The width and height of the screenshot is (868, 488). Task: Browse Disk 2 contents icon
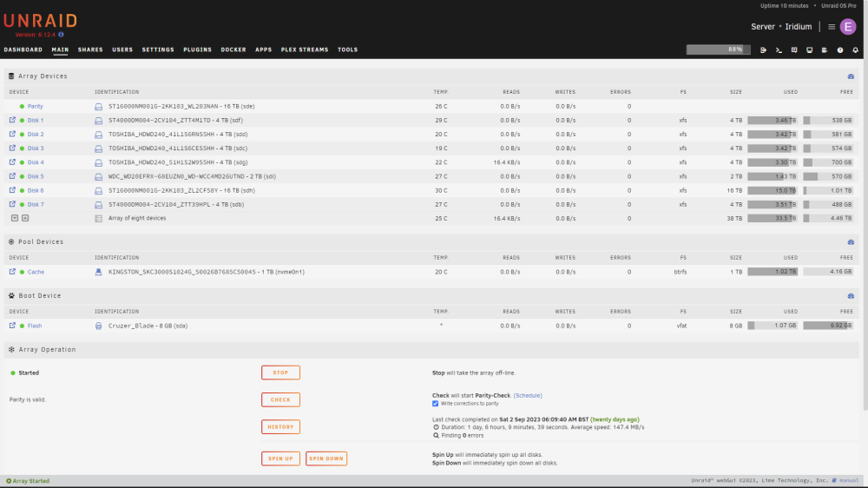12,134
